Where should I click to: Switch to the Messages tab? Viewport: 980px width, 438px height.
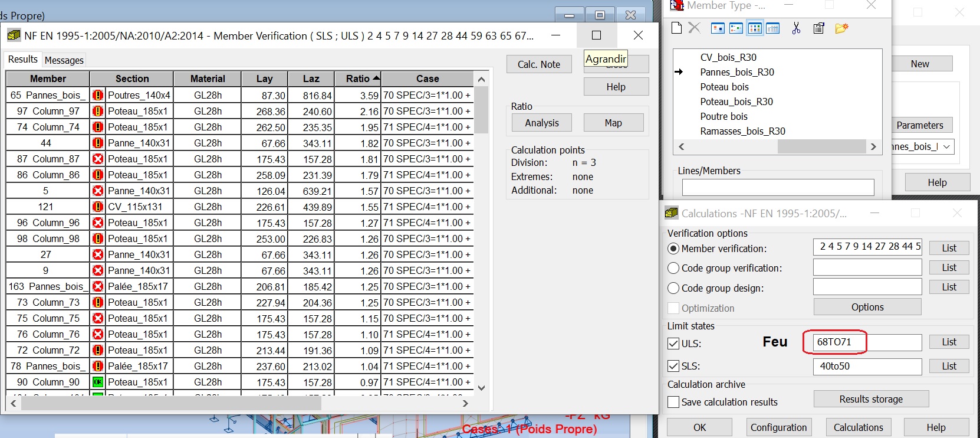pyautogui.click(x=64, y=60)
